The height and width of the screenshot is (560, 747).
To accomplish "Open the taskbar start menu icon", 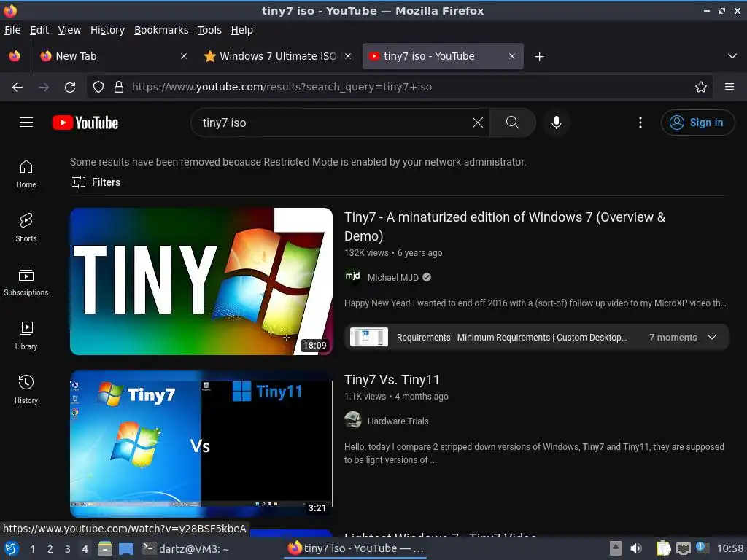I will 12,548.
